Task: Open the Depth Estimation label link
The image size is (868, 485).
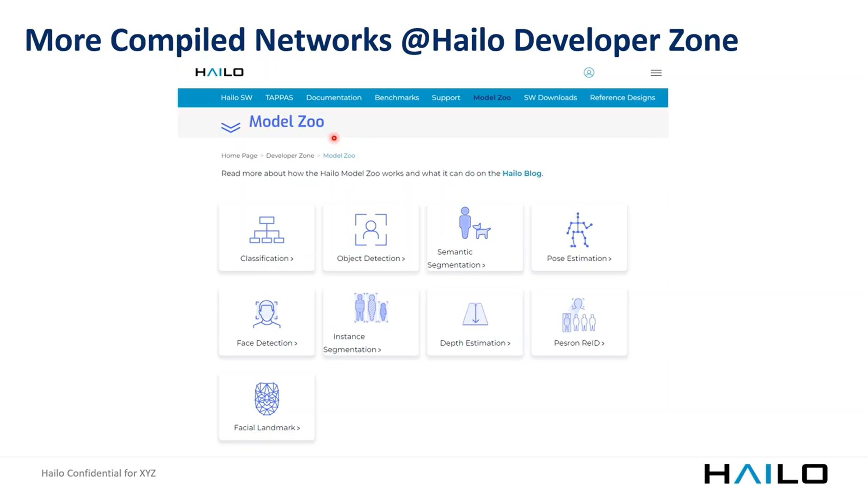Action: [x=475, y=343]
